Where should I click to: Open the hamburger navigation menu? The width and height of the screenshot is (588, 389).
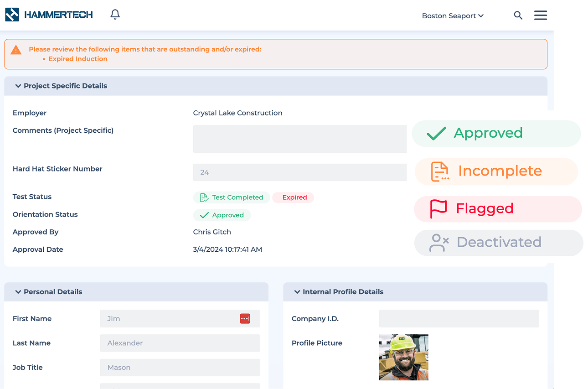pos(540,15)
